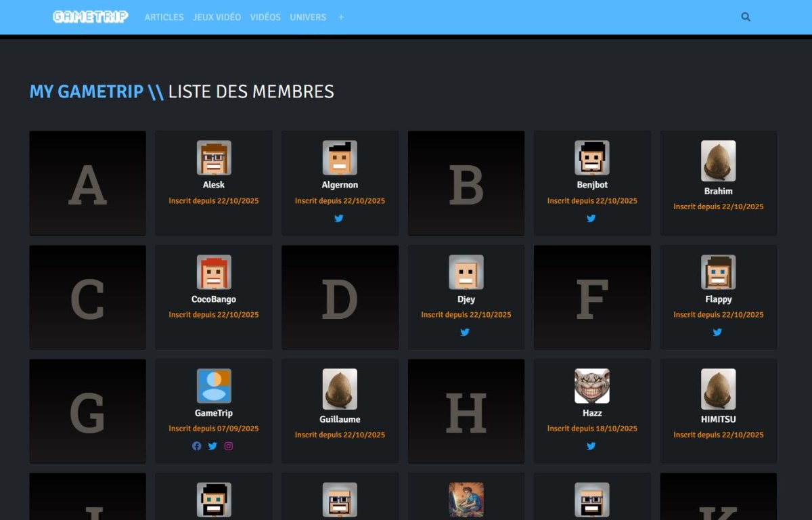Image resolution: width=812 pixels, height=520 pixels.
Task: Open the Vidéos menu item
Action: (x=265, y=17)
